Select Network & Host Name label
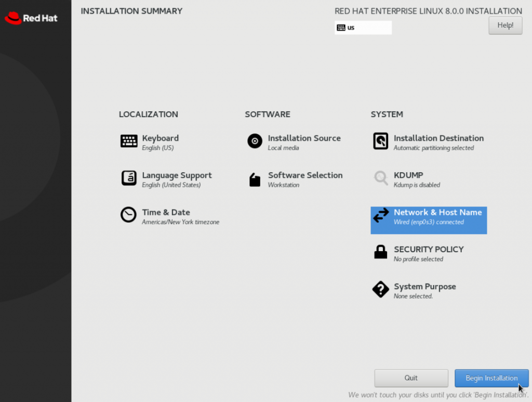This screenshot has width=532, height=402. [437, 212]
